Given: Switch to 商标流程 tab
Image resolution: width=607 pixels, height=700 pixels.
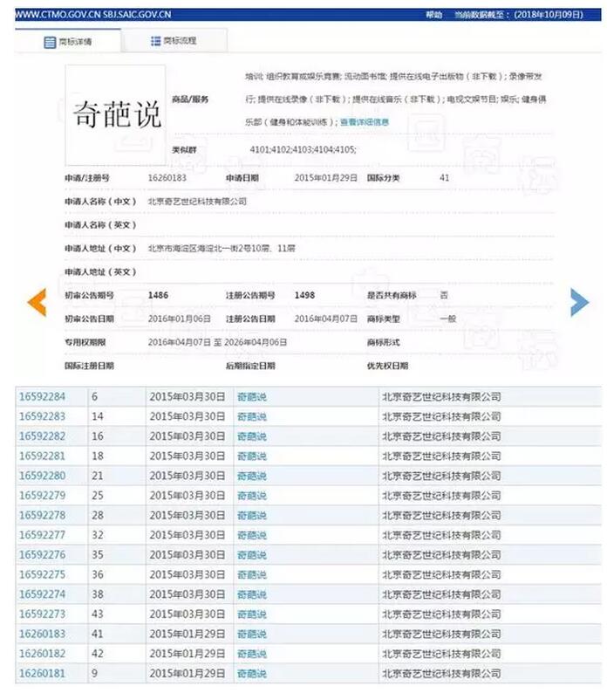Looking at the screenshot, I should (174, 41).
